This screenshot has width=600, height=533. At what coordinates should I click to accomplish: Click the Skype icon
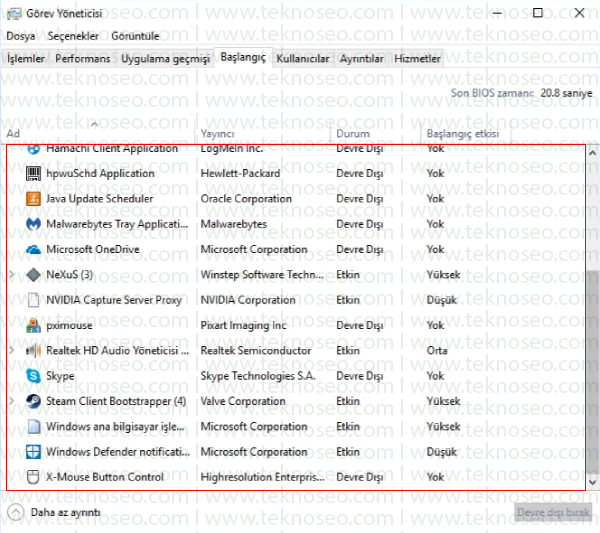coord(33,376)
